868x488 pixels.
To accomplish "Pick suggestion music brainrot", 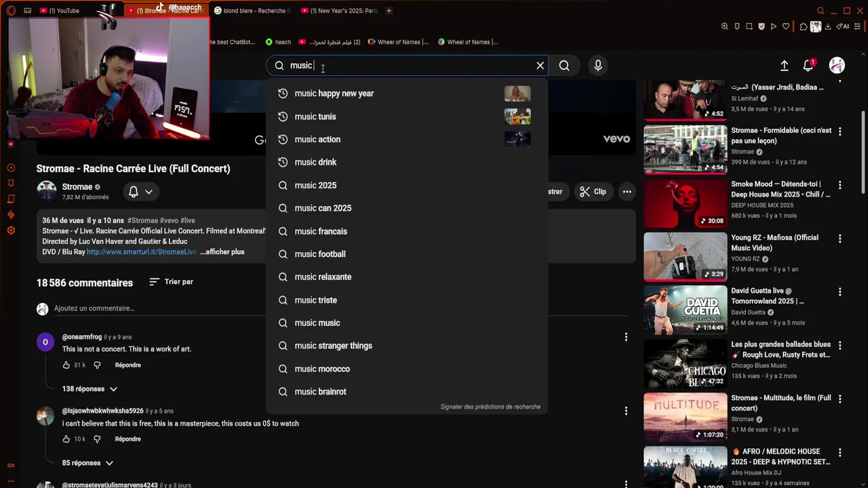I will 407,392.
